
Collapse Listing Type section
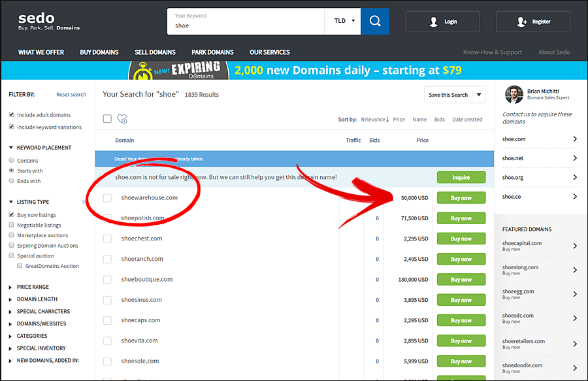pyautogui.click(x=11, y=202)
